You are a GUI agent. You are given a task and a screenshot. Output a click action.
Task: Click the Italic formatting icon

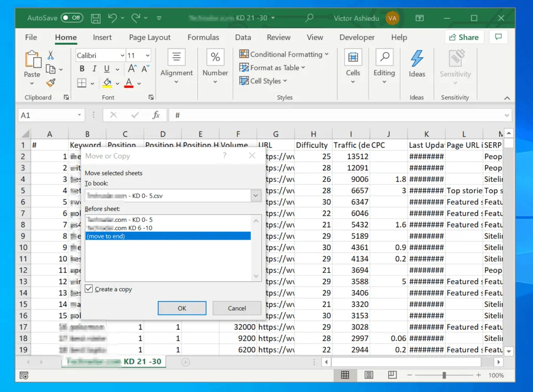point(94,69)
